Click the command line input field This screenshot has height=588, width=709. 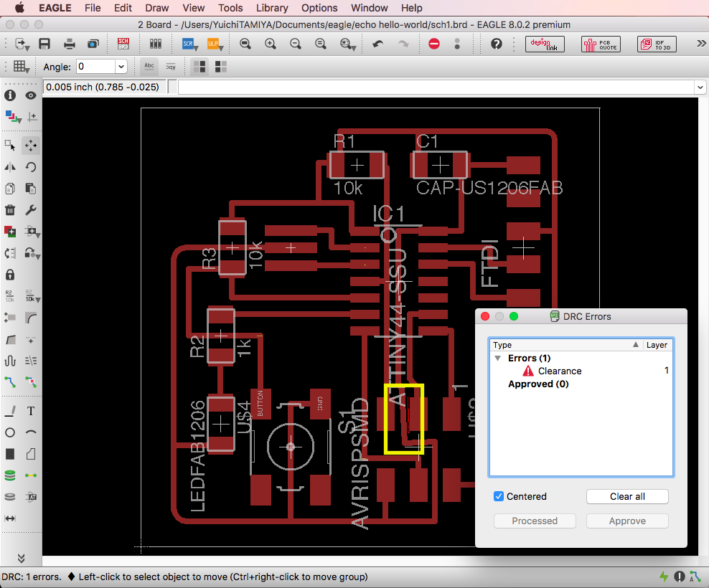pos(436,87)
